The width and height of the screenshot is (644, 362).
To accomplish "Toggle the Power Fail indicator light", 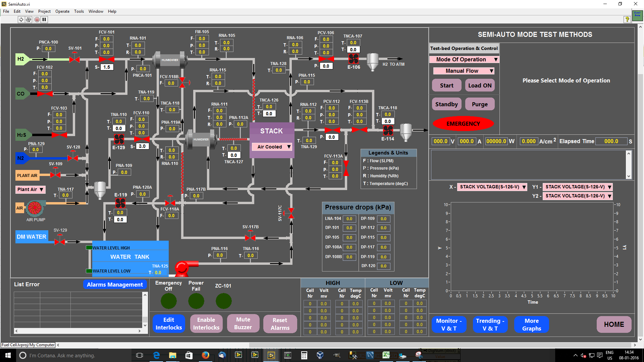I will click(196, 301).
